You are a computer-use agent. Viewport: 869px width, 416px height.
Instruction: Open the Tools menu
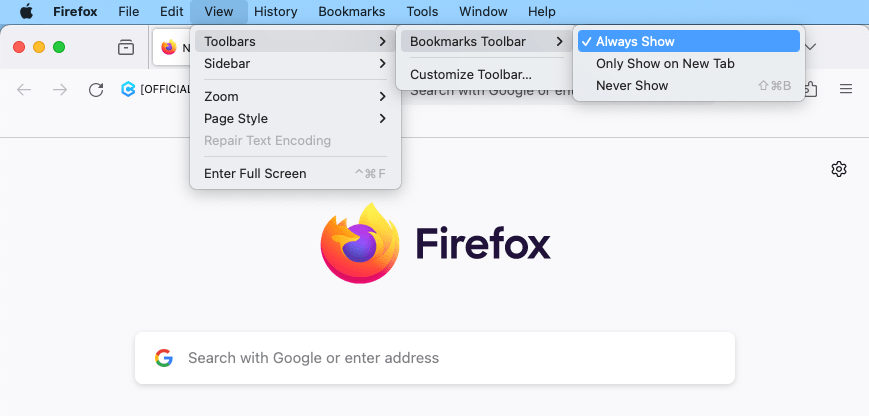pyautogui.click(x=422, y=12)
